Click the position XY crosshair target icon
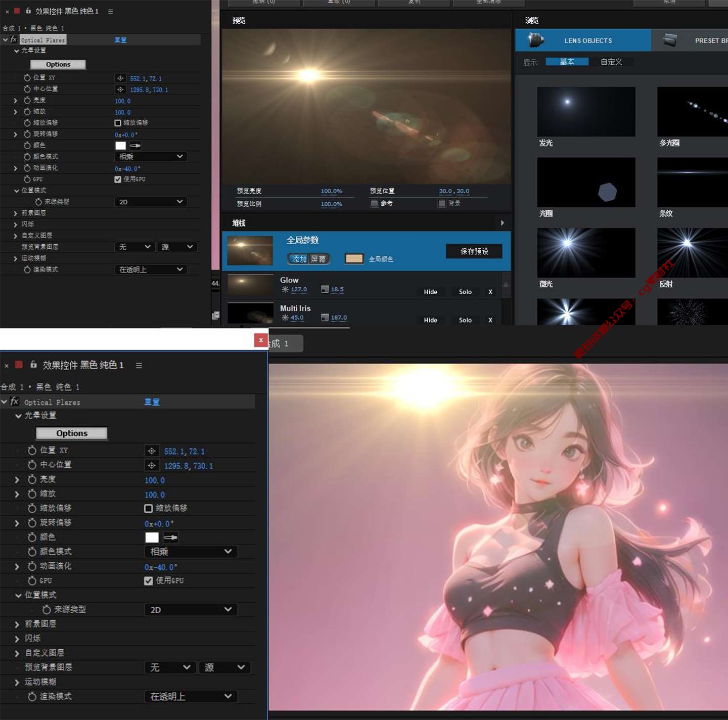This screenshot has width=728, height=720. pos(151,451)
